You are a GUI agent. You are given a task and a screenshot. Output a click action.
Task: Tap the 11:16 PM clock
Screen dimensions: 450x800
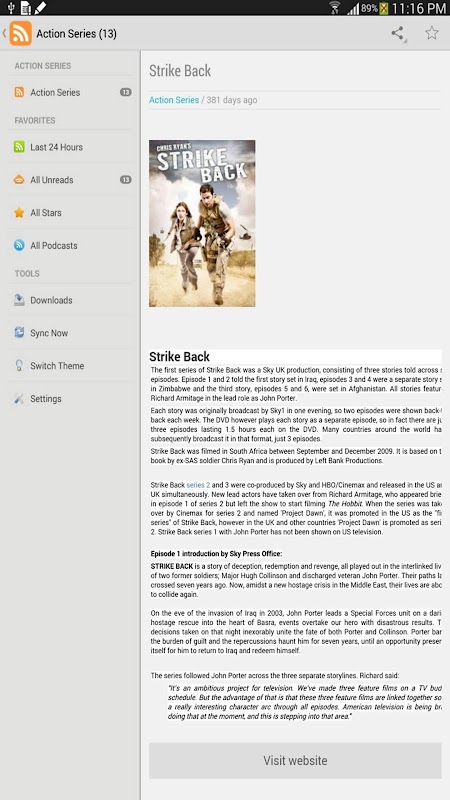click(x=420, y=8)
